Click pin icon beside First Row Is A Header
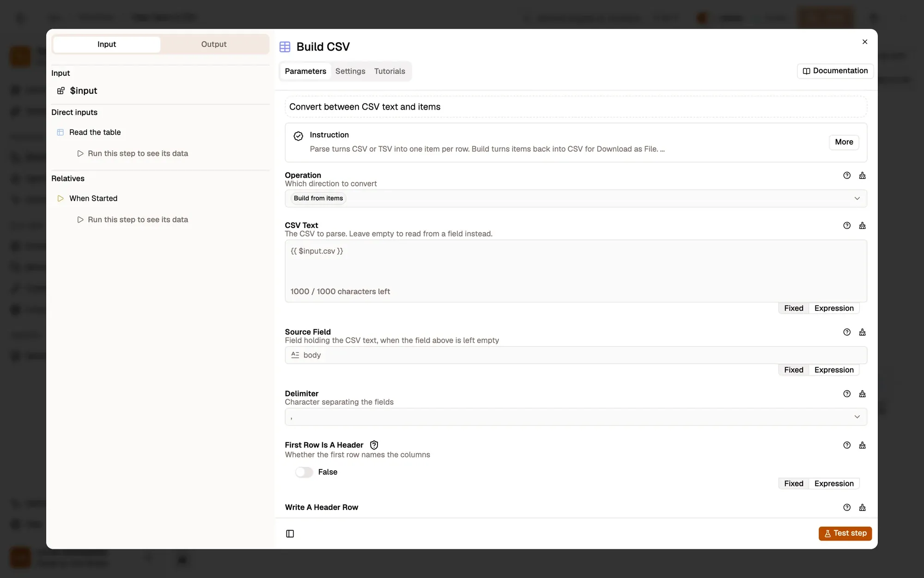The image size is (924, 578). [862, 445]
